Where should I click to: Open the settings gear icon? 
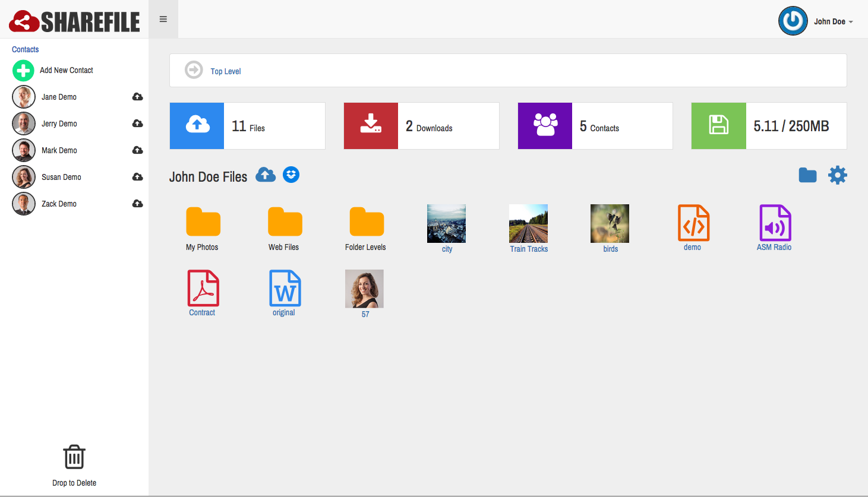(x=837, y=175)
